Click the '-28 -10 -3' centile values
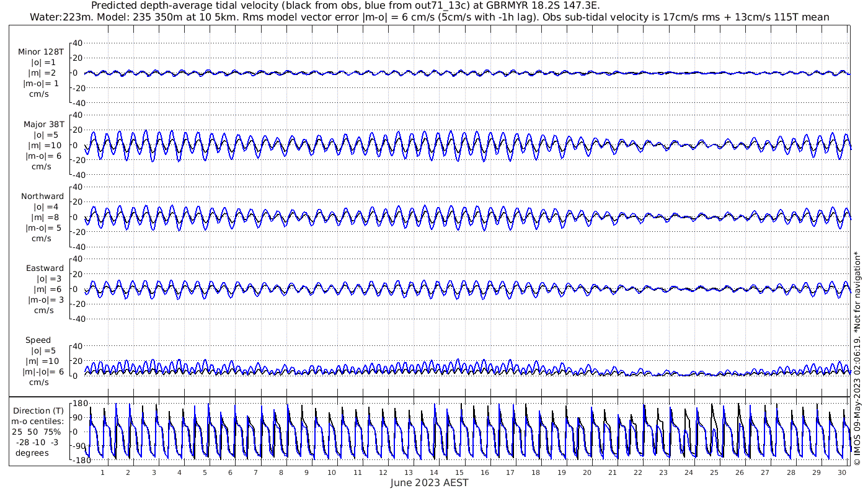The height and width of the screenshot is (496, 868). pyautogui.click(x=38, y=443)
